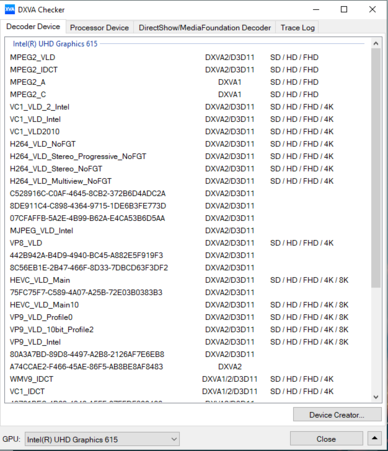
Task: Select the 07CFAFFB-5A2E-4B99-B62A-E4CA53B6D5AA GUID row
Action: (x=188, y=218)
